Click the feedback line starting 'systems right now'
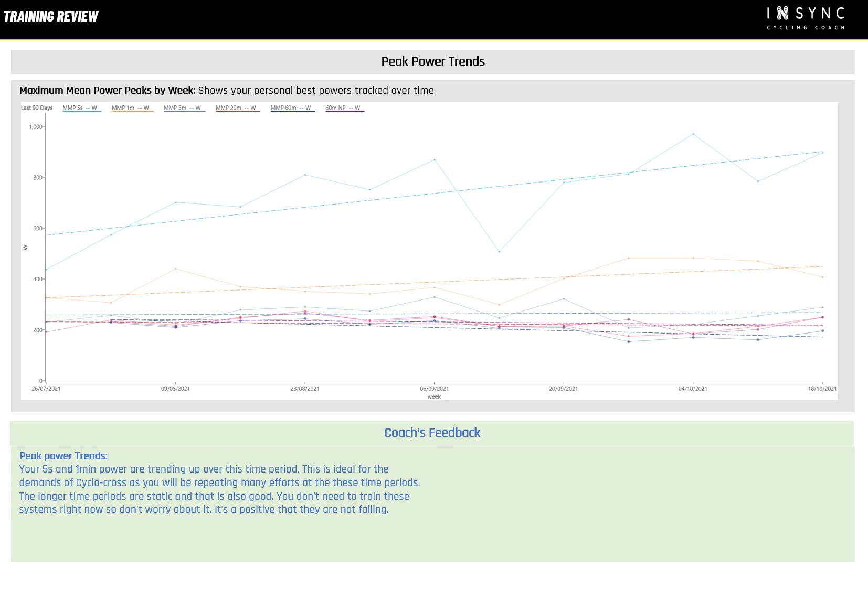 (204, 509)
